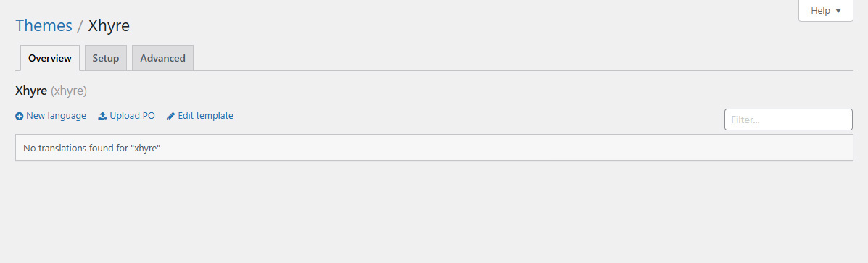Click the down arrow on Help button

[x=838, y=10]
